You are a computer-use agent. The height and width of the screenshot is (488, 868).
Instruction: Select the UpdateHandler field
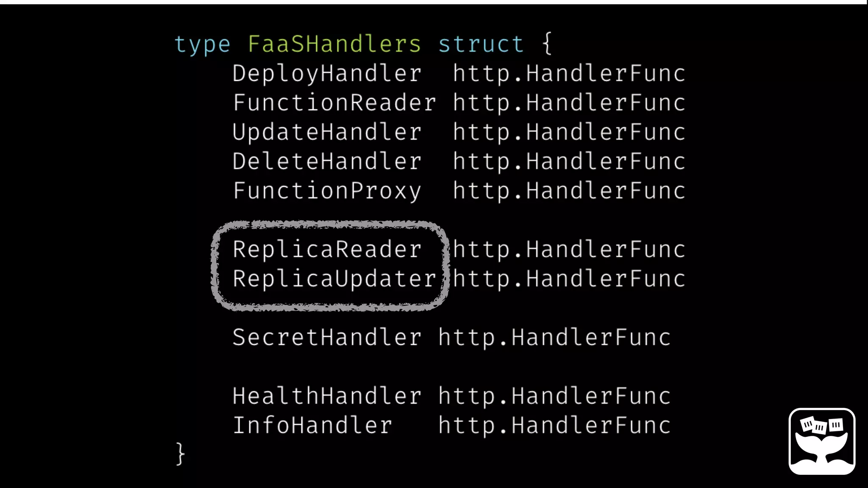pos(327,132)
